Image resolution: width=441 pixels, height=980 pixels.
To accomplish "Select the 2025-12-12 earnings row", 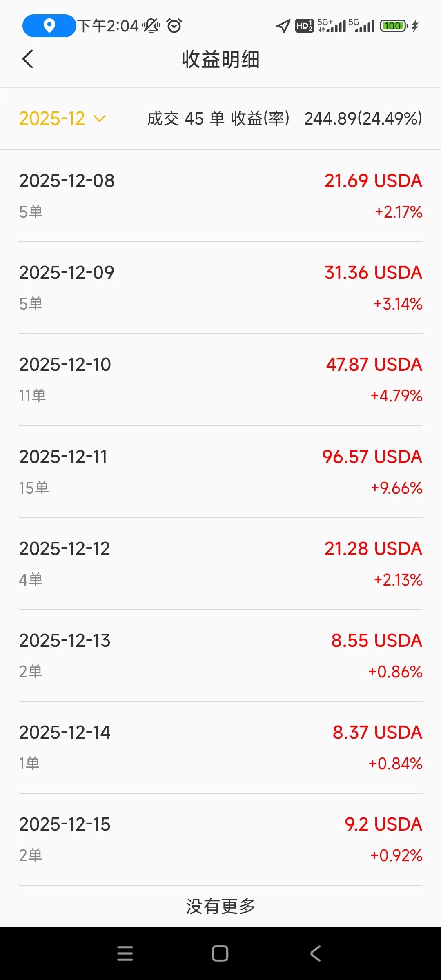I will point(220,563).
